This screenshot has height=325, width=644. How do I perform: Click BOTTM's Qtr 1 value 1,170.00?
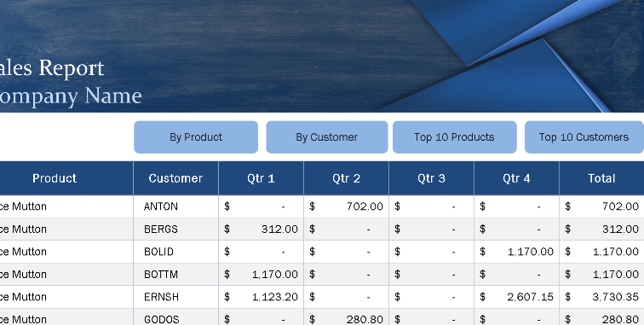[261, 275]
